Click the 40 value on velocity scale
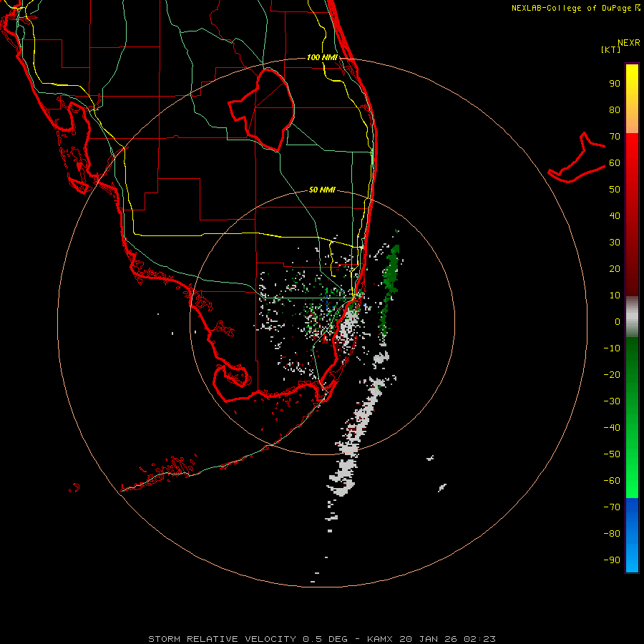 coord(615,215)
